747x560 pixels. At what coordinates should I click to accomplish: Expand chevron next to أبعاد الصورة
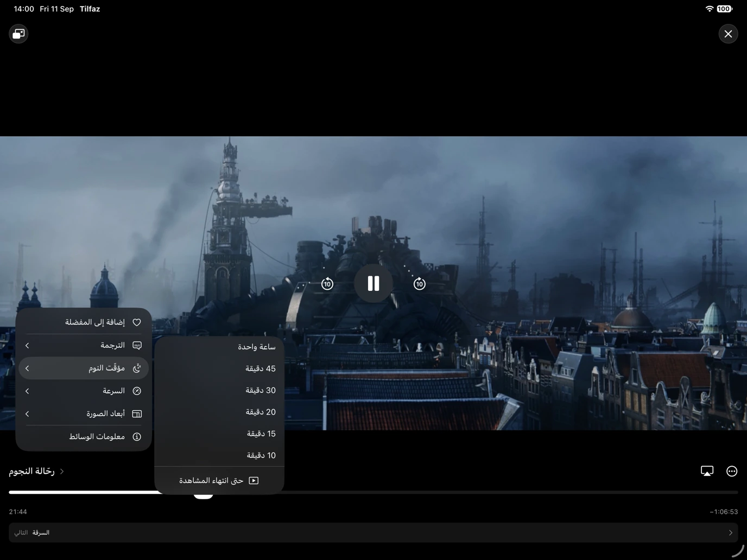tap(27, 413)
